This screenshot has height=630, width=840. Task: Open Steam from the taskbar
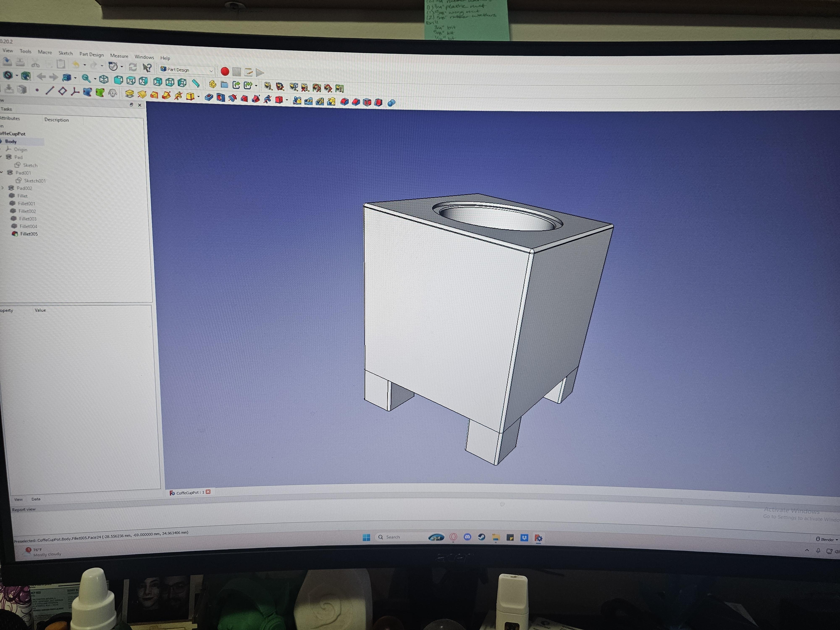point(482,537)
